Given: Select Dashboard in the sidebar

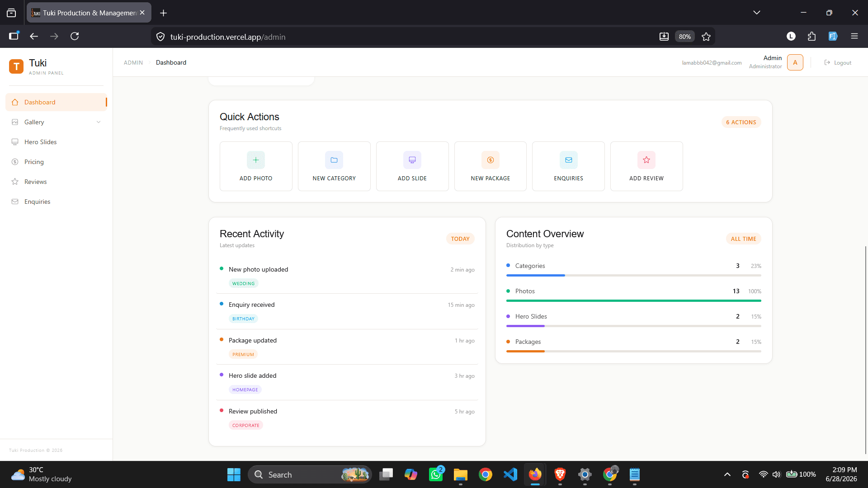Looking at the screenshot, I should [x=56, y=102].
